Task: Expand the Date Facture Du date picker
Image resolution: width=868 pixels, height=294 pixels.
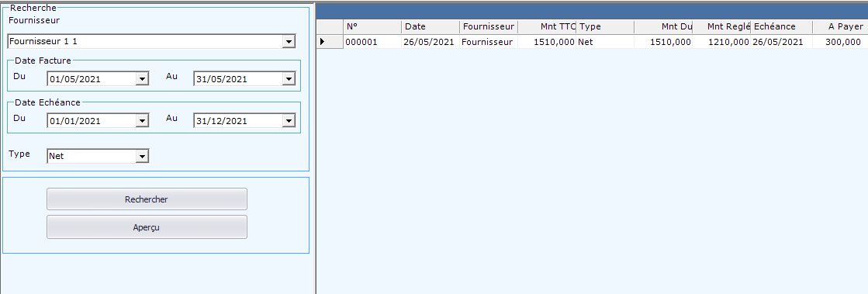Action: [x=142, y=79]
